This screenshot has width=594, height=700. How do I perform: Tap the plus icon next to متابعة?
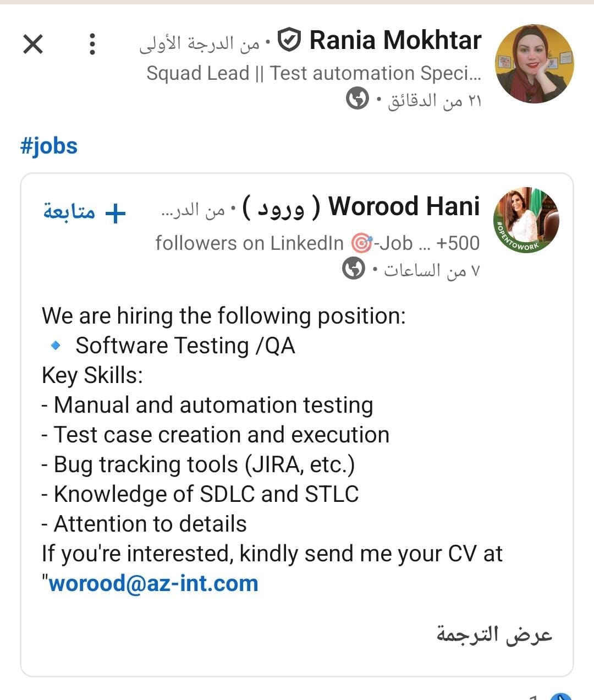pyautogui.click(x=116, y=214)
